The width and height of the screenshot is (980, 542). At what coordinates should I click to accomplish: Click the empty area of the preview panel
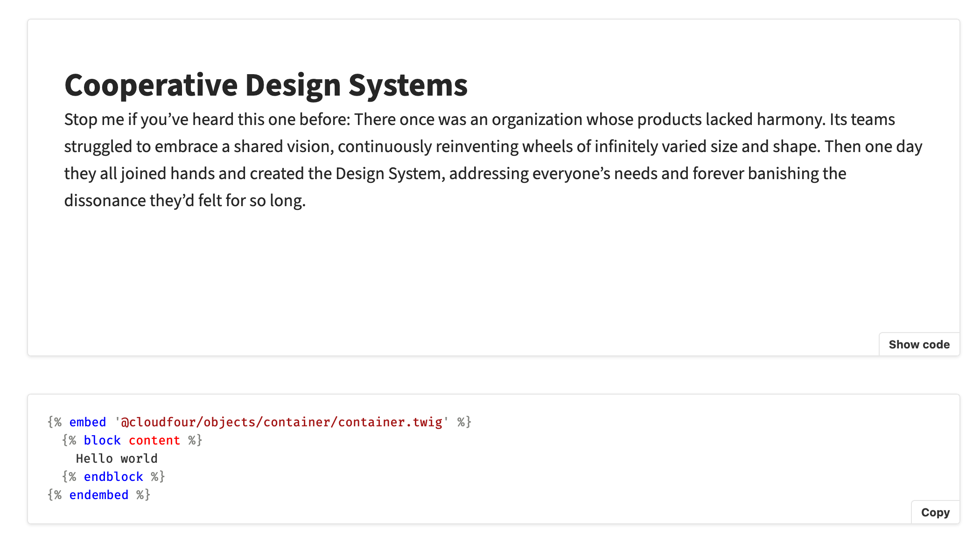point(467,280)
